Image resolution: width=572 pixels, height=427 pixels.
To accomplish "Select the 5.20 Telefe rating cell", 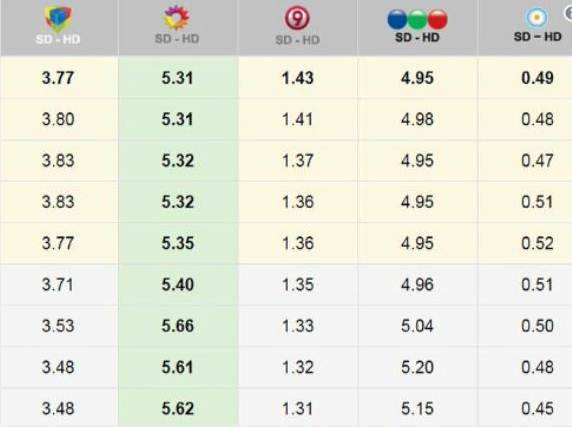I will point(417,367).
